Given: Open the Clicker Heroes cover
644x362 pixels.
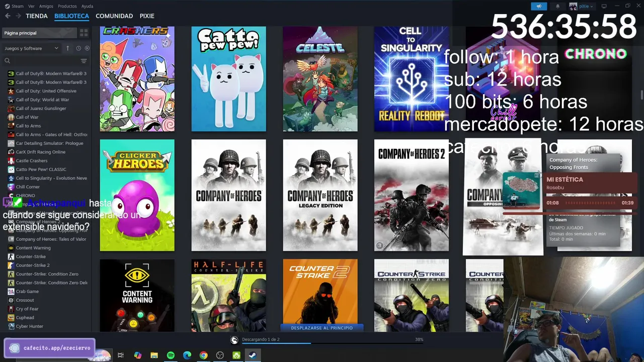Looking at the screenshot, I should coord(137,195).
